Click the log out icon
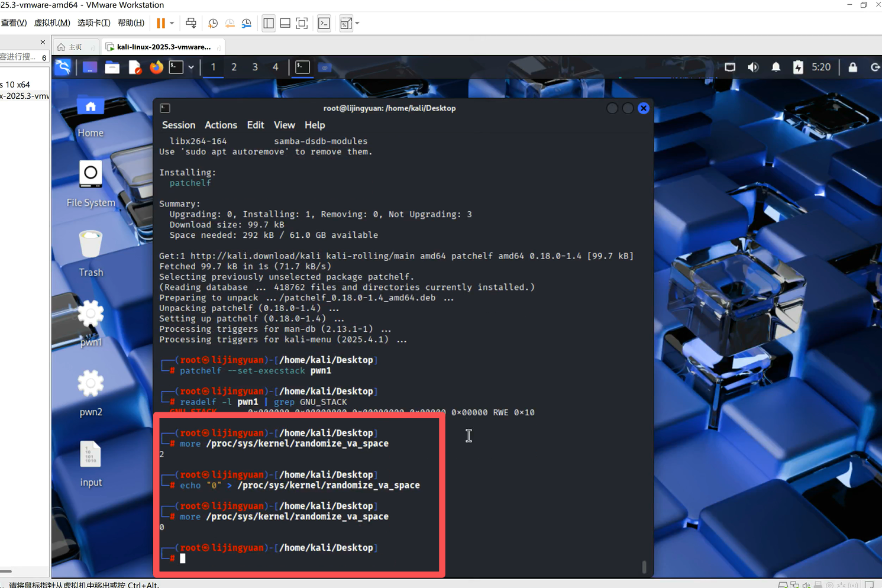Image resolution: width=882 pixels, height=588 pixels. 875,67
